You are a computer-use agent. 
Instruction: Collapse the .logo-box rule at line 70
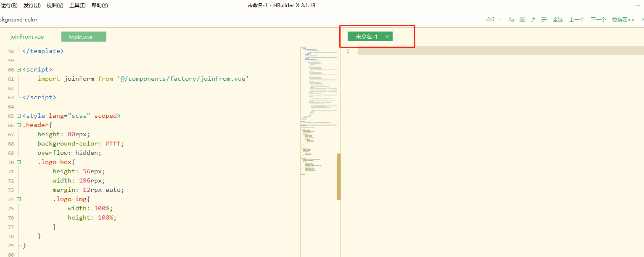click(x=18, y=162)
